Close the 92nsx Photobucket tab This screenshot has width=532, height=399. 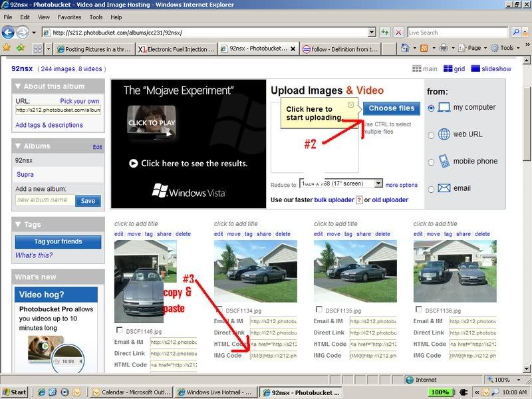click(293, 49)
